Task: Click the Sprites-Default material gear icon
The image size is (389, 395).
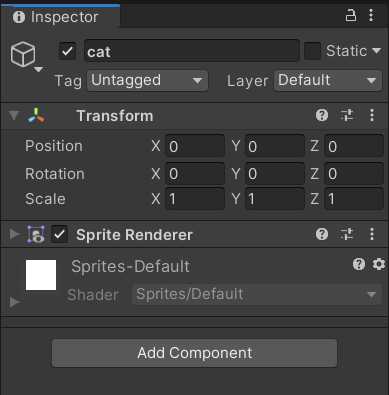Action: 379,264
